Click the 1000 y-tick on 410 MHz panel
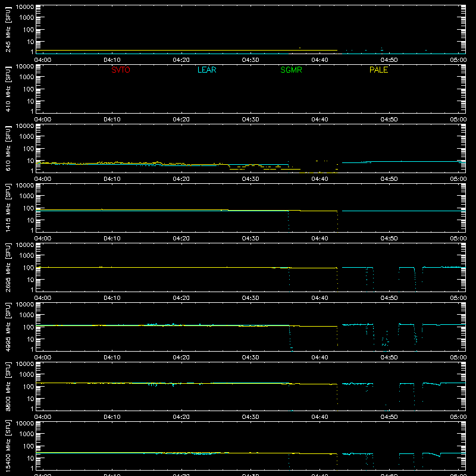 pos(27,77)
